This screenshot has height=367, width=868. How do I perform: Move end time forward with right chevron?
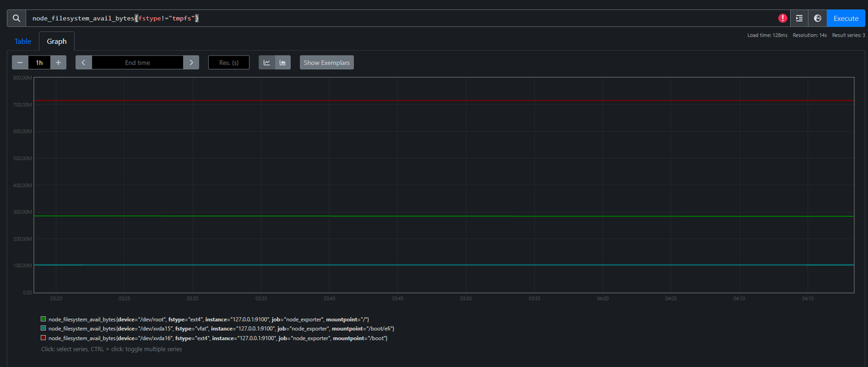[191, 62]
